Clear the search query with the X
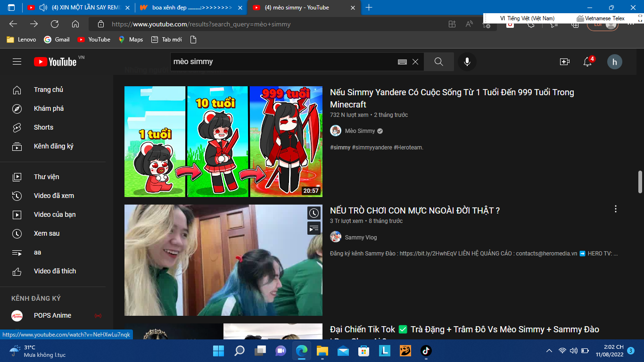Image resolution: width=644 pixels, height=362 pixels. (415, 62)
